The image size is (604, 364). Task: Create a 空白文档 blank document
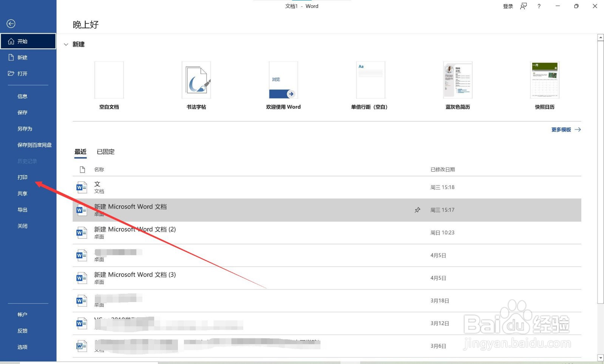[x=109, y=86]
